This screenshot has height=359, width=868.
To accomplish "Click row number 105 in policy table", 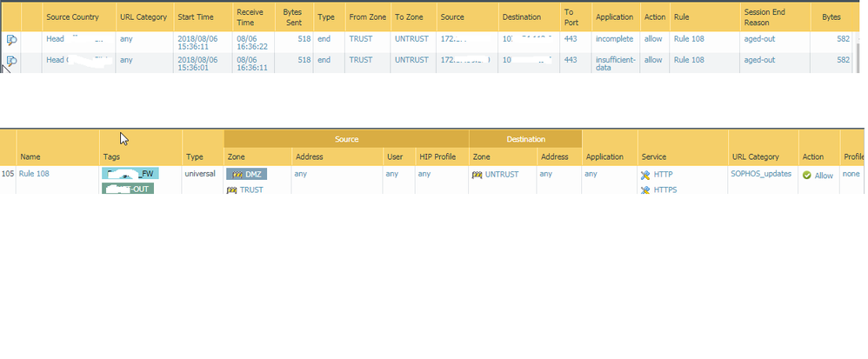I will pyautogui.click(x=9, y=174).
